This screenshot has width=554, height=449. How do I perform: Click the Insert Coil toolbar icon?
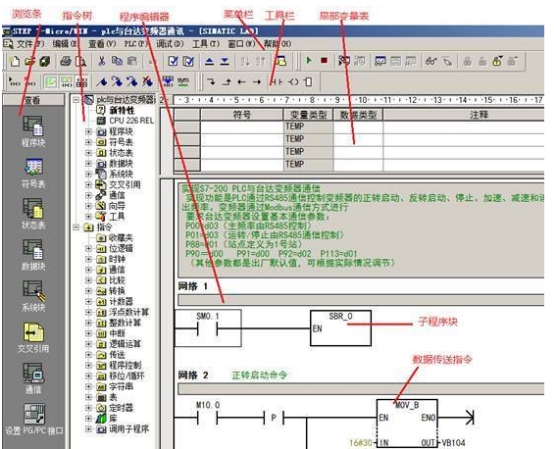[x=294, y=82]
